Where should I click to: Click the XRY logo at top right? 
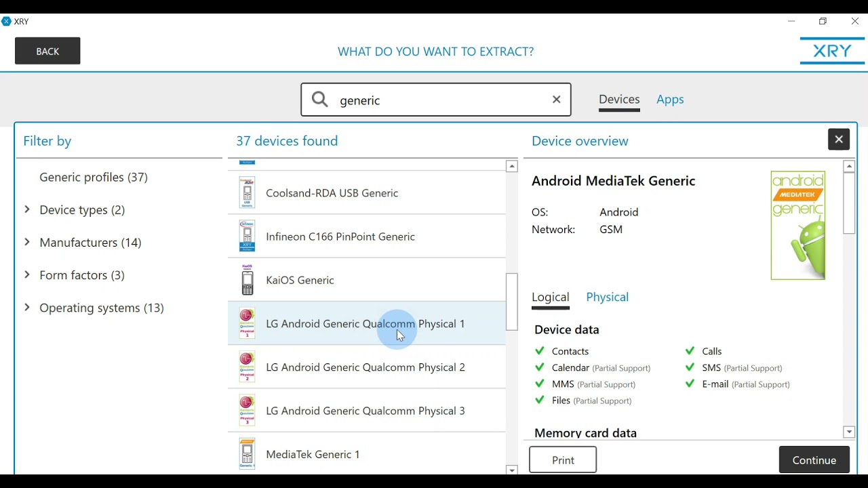832,51
